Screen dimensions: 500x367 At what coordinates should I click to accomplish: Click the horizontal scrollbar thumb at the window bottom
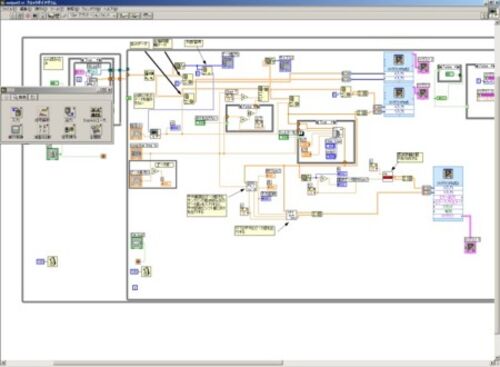coord(168,363)
